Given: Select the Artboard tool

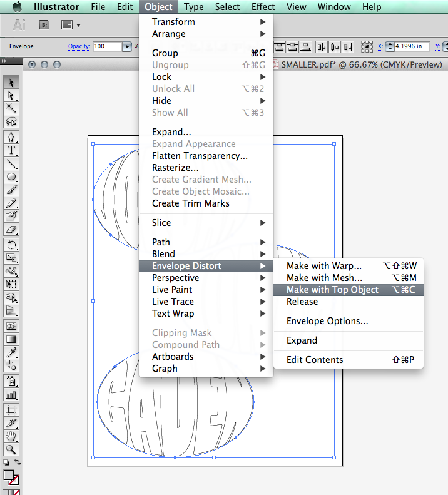Looking at the screenshot, I should [x=11, y=410].
